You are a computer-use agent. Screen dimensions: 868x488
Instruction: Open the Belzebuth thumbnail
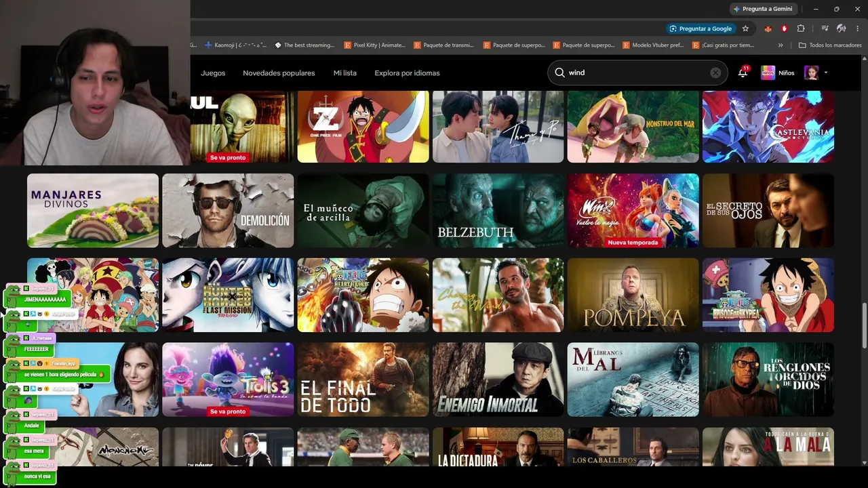click(x=498, y=210)
